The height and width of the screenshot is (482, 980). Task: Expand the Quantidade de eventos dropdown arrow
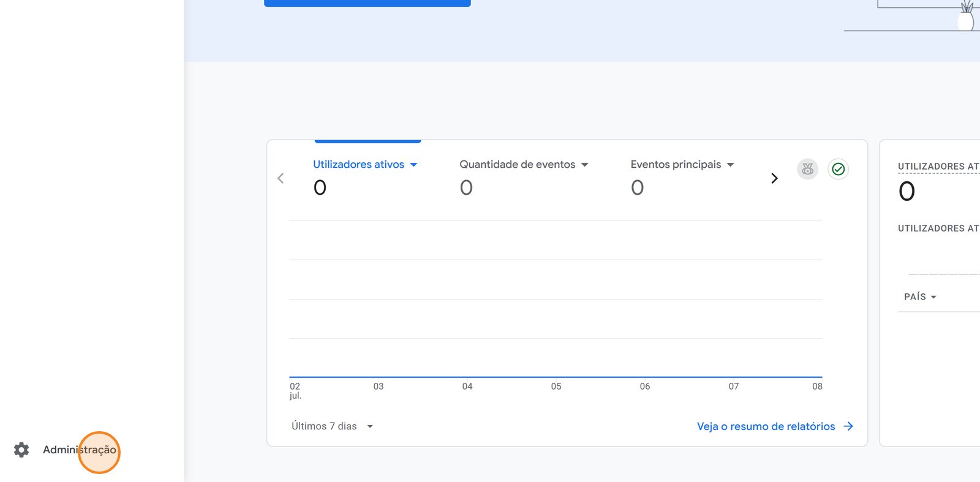[x=584, y=165]
